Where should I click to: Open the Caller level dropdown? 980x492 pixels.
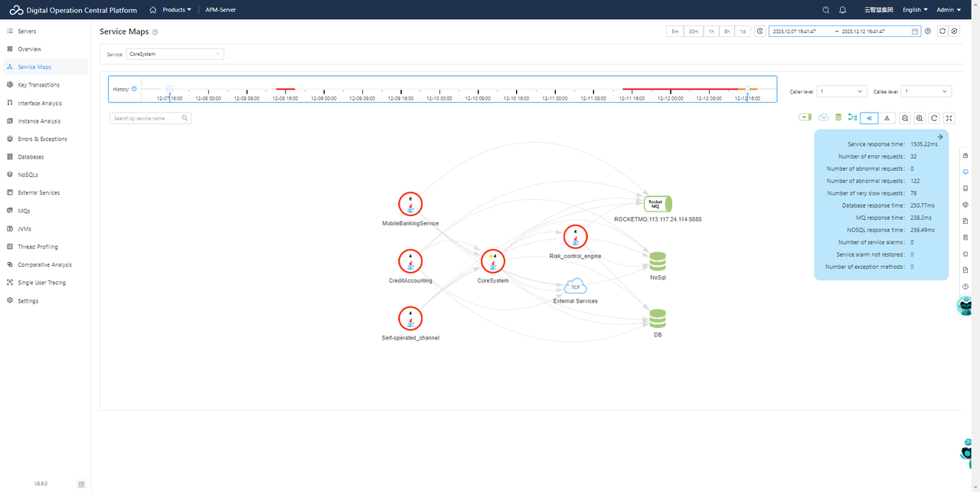(840, 90)
